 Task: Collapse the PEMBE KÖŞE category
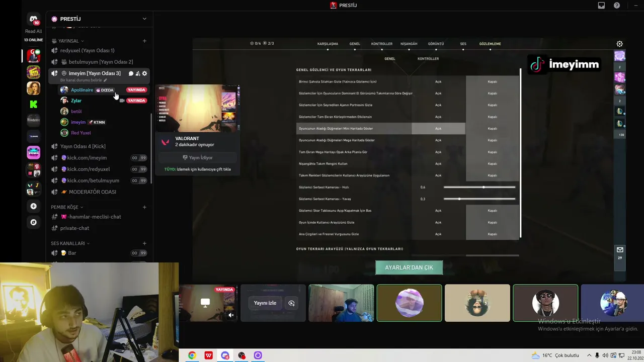(67, 207)
